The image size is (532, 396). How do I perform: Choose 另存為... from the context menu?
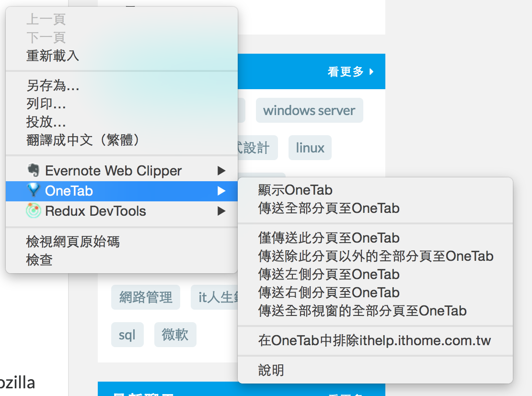[121, 85]
